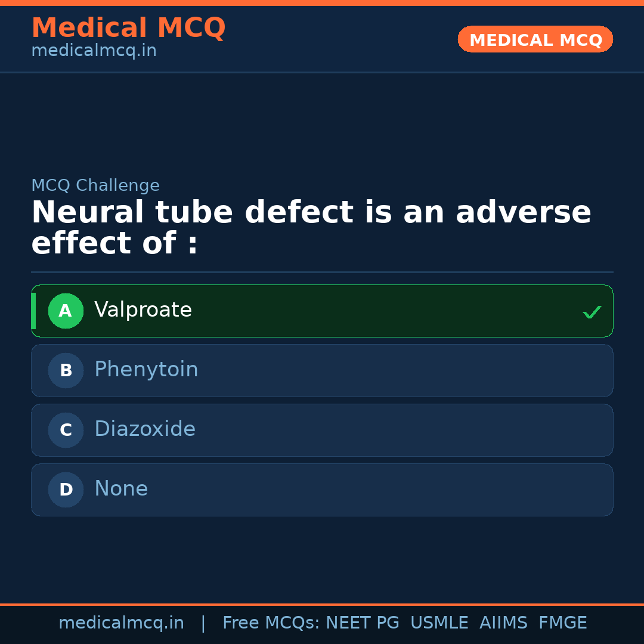Click the Medical MCQ site logo
Screen dimensions: 644x644
128,27
